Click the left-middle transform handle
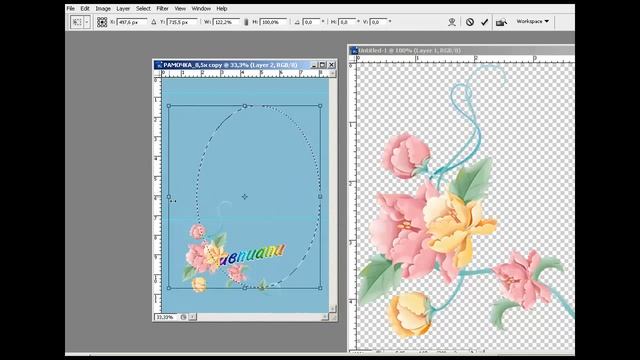640x360 pixels. pos(169,197)
